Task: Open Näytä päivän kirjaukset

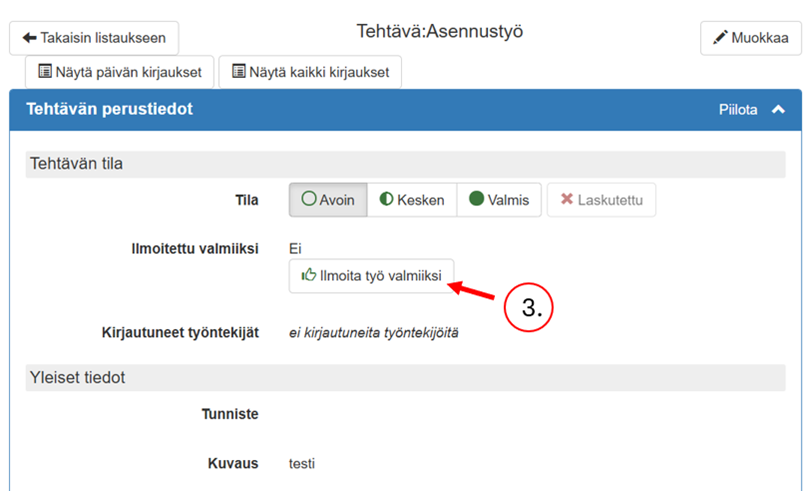Action: click(120, 72)
